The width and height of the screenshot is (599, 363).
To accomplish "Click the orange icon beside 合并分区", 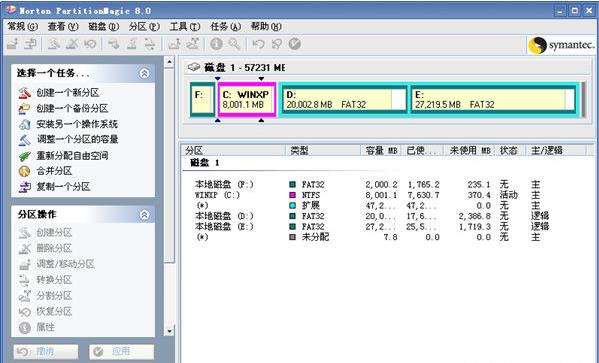I will (x=24, y=171).
